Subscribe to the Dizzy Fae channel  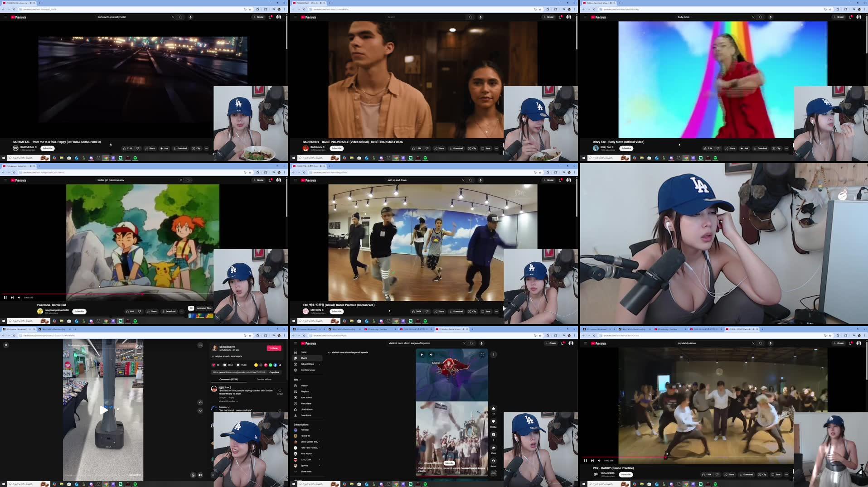[x=626, y=148]
